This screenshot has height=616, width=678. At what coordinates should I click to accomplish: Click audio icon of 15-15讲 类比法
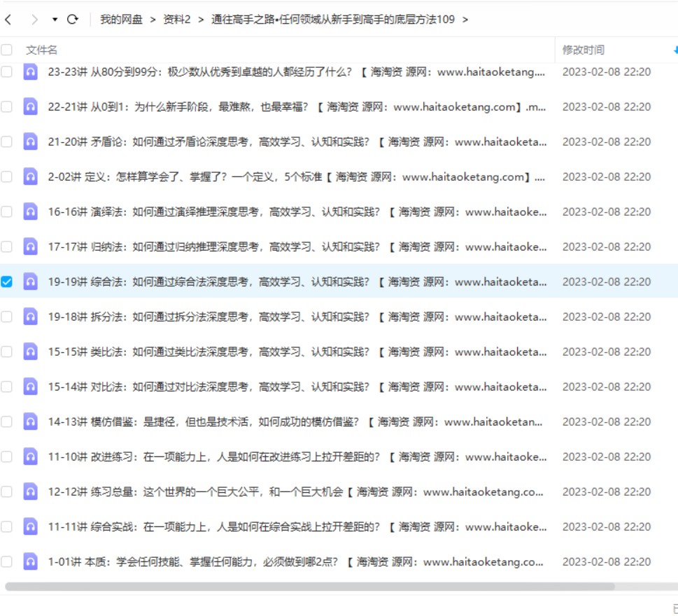point(30,351)
